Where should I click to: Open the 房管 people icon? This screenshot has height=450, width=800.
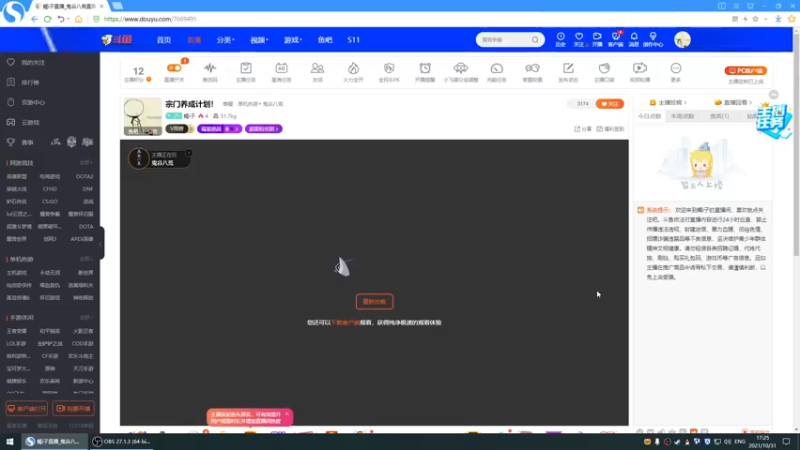(317, 72)
